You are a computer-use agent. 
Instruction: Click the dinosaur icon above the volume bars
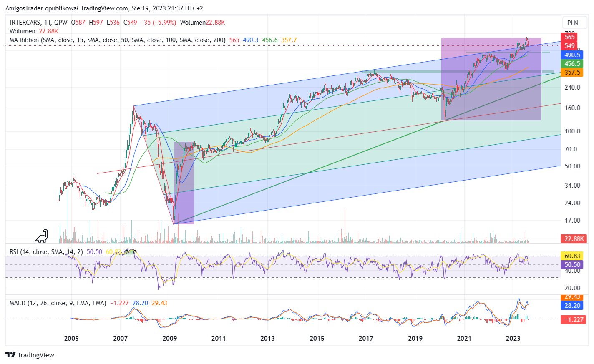pyautogui.click(x=42, y=236)
